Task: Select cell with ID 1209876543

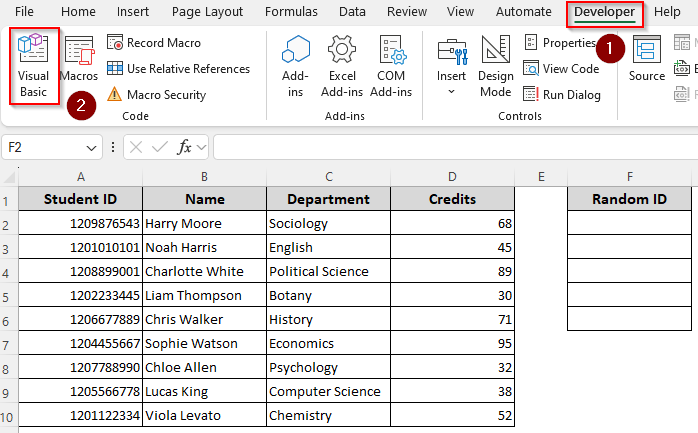Action: coord(81,223)
